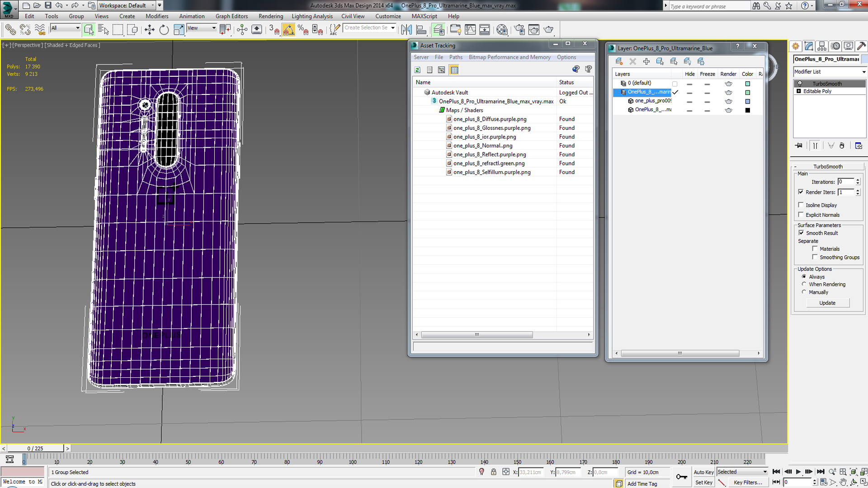Select Always radio button in Update Options
The width and height of the screenshot is (868, 488).
805,277
